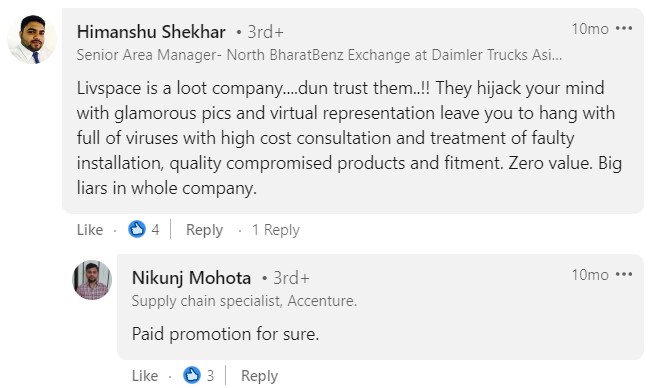Like Nikunj Mohota's reply
Viewport: 650px width, 388px height.
(145, 376)
